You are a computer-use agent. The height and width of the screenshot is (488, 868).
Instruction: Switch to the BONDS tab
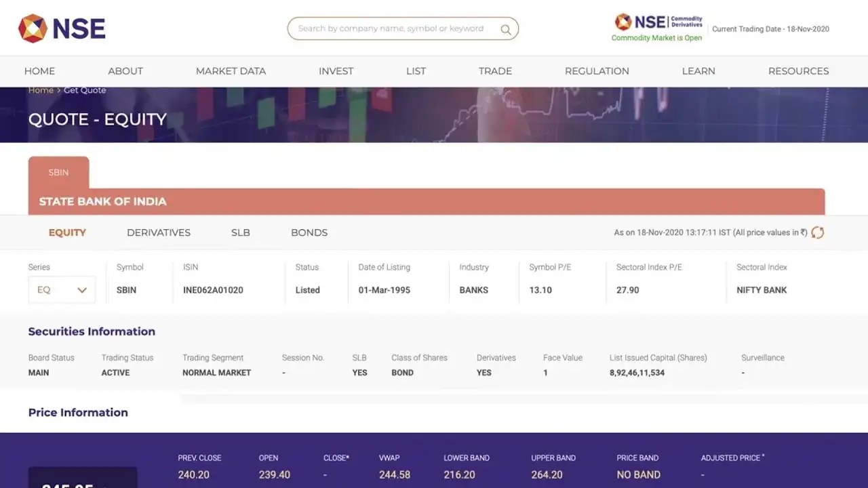pyautogui.click(x=309, y=232)
